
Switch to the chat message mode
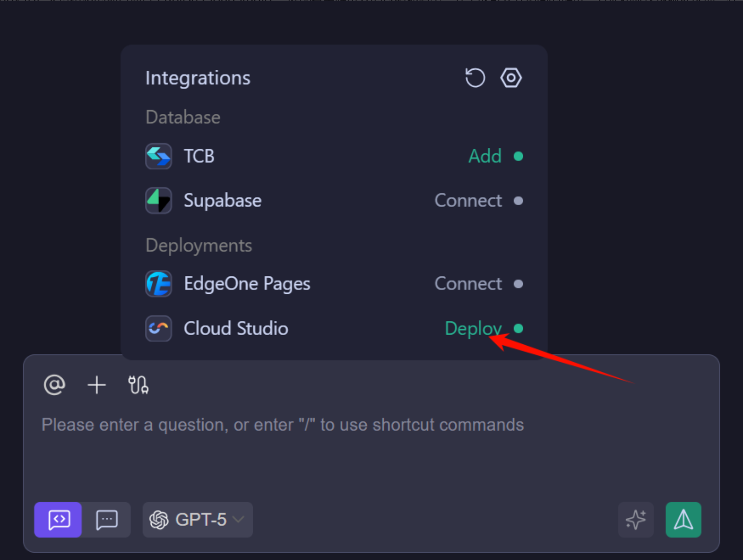point(106,520)
